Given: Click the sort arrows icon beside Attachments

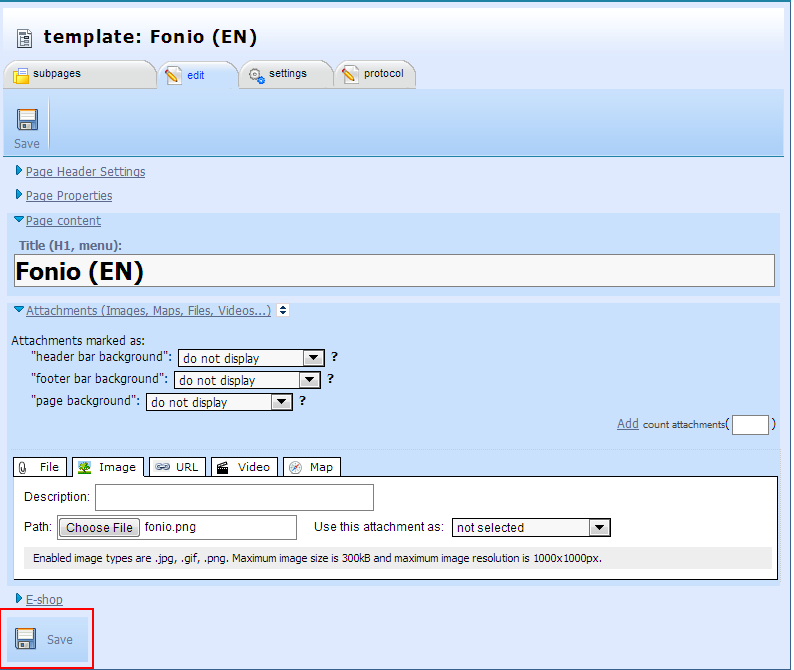Looking at the screenshot, I should (x=283, y=311).
